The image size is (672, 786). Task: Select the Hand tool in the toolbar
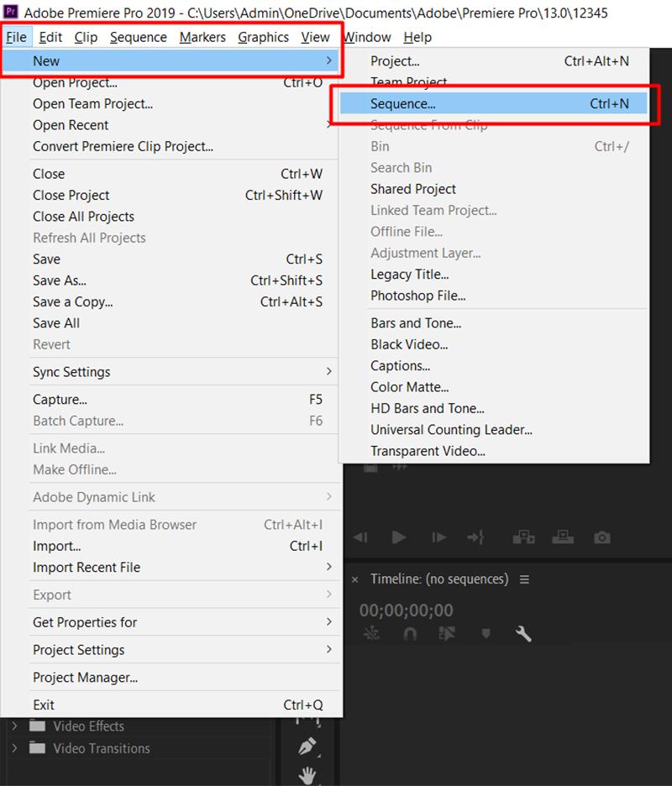coord(308,775)
